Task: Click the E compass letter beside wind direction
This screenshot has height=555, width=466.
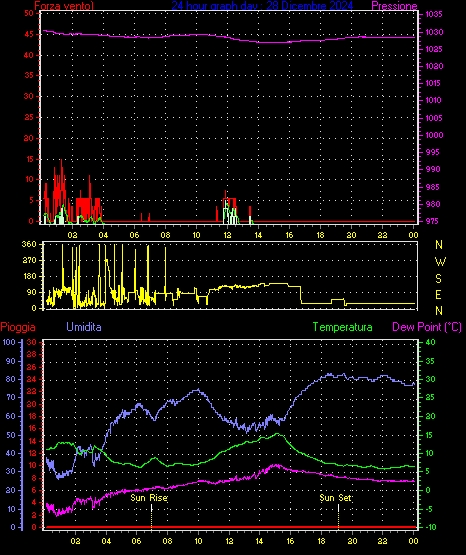Action: [438, 294]
